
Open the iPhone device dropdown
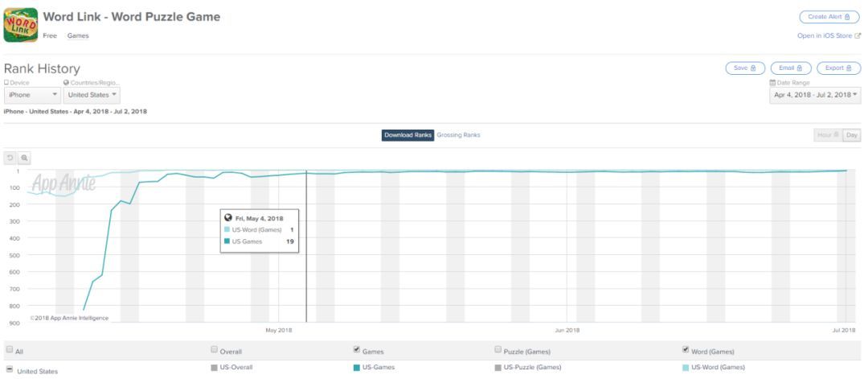[32, 95]
